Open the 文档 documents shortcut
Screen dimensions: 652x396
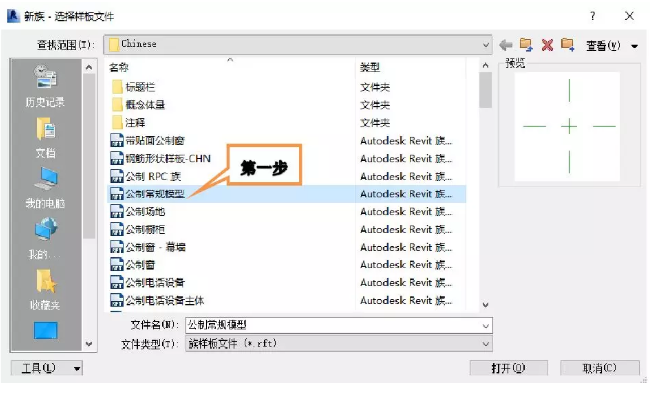click(45, 138)
